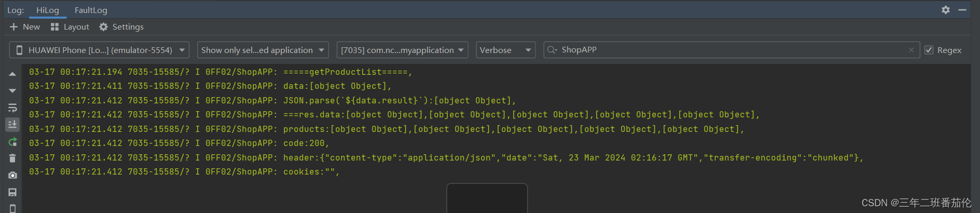Click the products: log line
Viewport: 980px width, 213px height.
(387, 129)
